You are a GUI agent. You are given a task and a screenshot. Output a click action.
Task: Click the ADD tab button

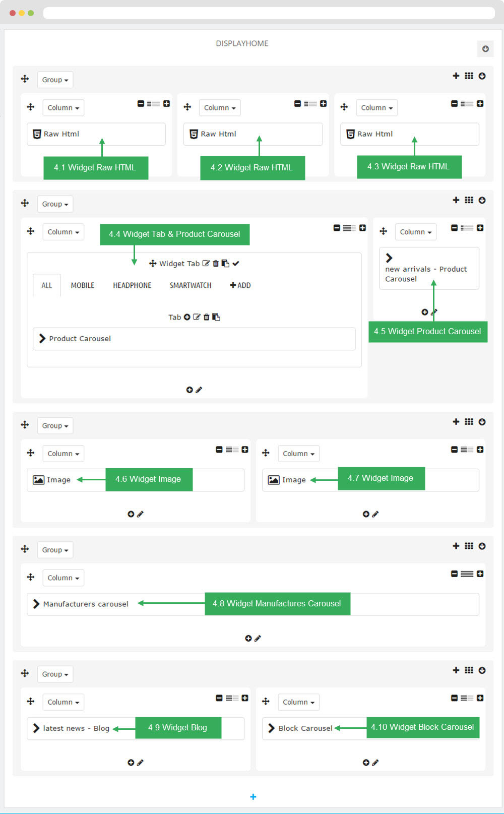240,285
